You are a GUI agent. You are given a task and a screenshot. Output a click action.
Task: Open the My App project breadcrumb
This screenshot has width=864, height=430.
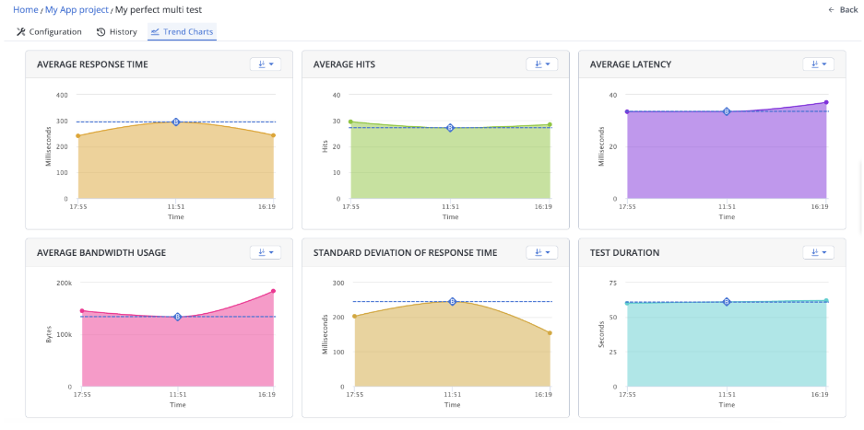(x=77, y=10)
